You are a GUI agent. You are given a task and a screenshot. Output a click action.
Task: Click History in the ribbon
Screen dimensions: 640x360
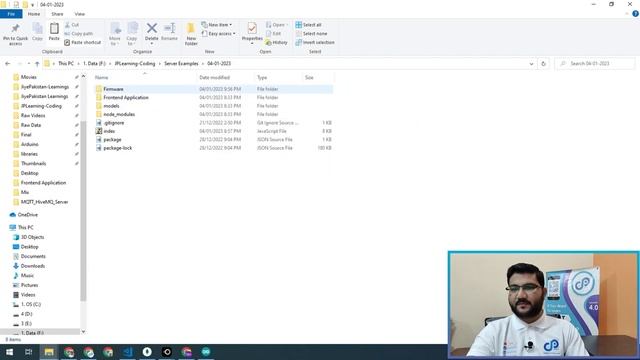pos(276,42)
